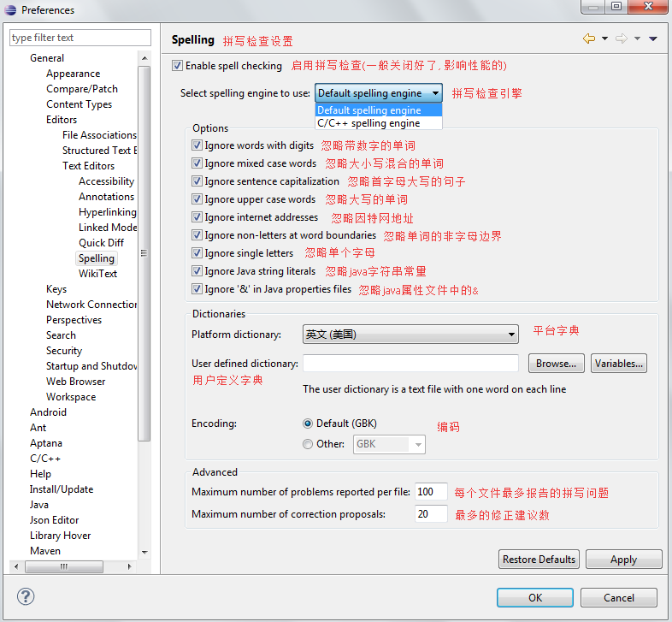Select Web Browser tree item
Image resolution: width=672 pixels, height=622 pixels.
tap(75, 382)
